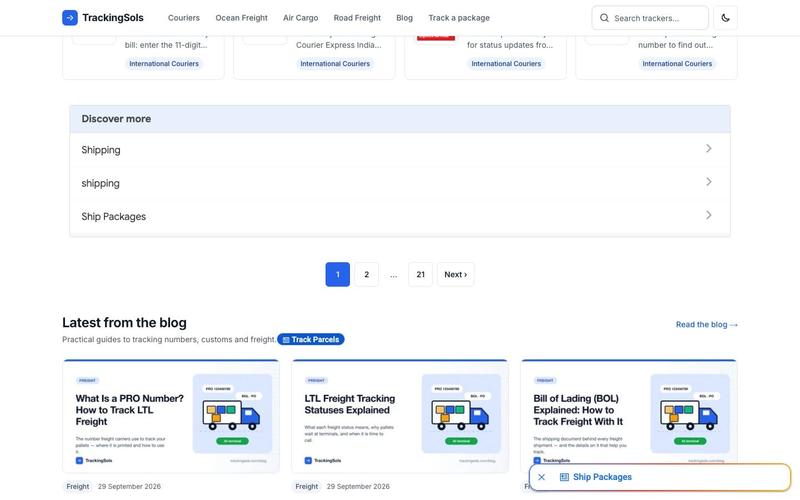Viewport: 800px width, 500px height.
Task: Click the Ship Packages popup link
Action: 602,477
